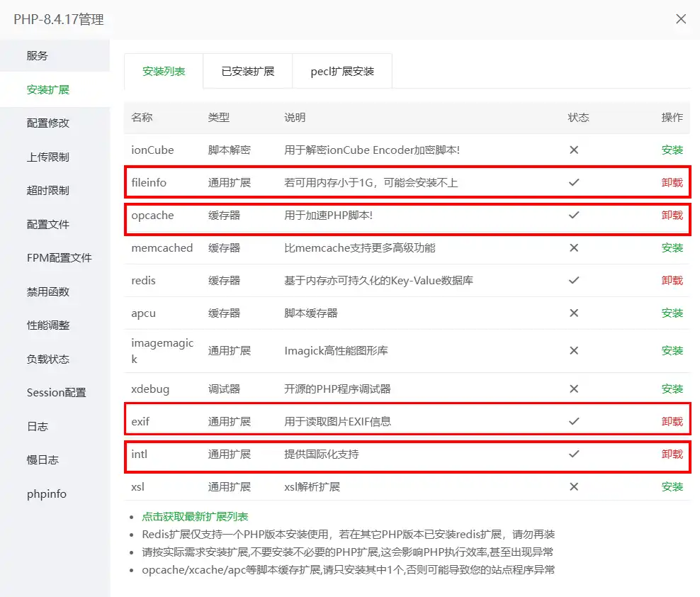
Task: Click the X status icon for apcu
Action: 574,313
